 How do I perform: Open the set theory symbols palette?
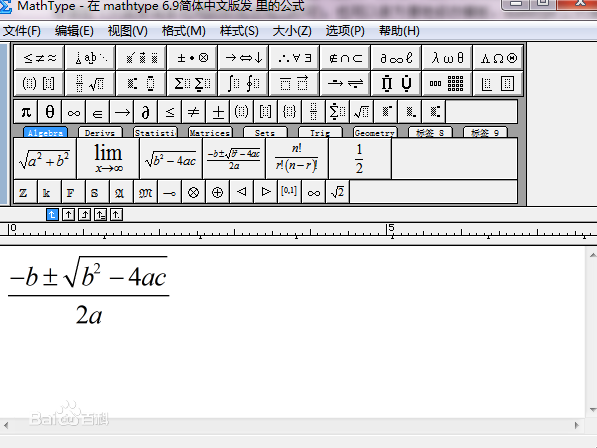(x=345, y=58)
